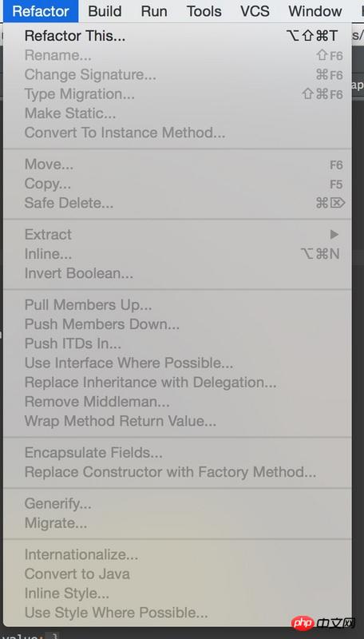
Task: Select Encapsulate Fields... entry
Action: tap(177, 453)
